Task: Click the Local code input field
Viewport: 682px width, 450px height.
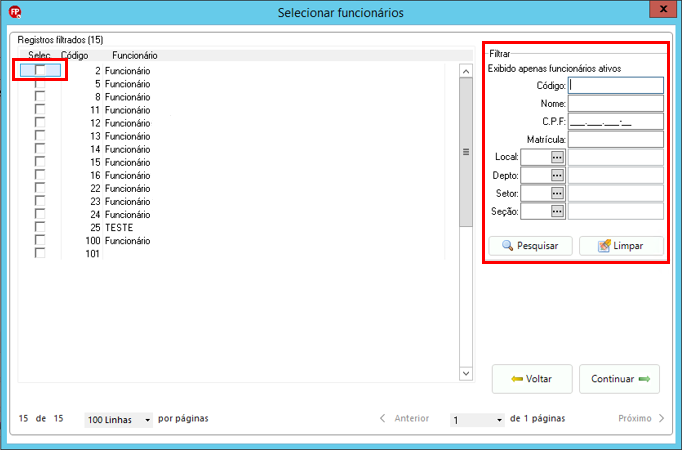Action: tap(536, 157)
